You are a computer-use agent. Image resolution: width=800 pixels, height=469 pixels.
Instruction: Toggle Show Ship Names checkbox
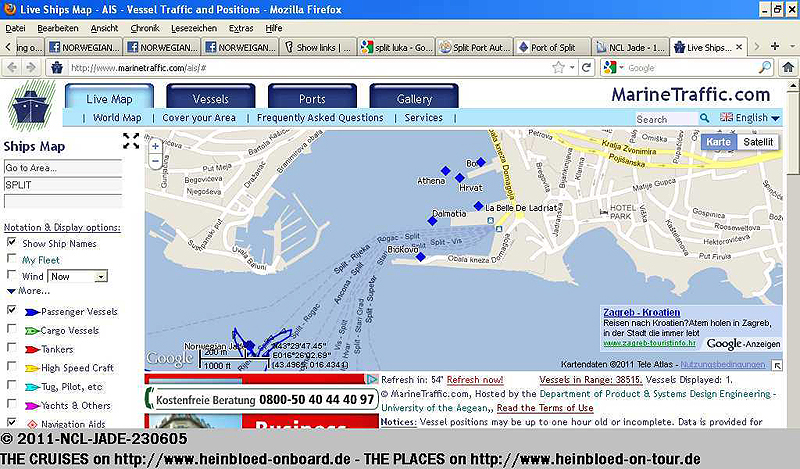[11, 242]
